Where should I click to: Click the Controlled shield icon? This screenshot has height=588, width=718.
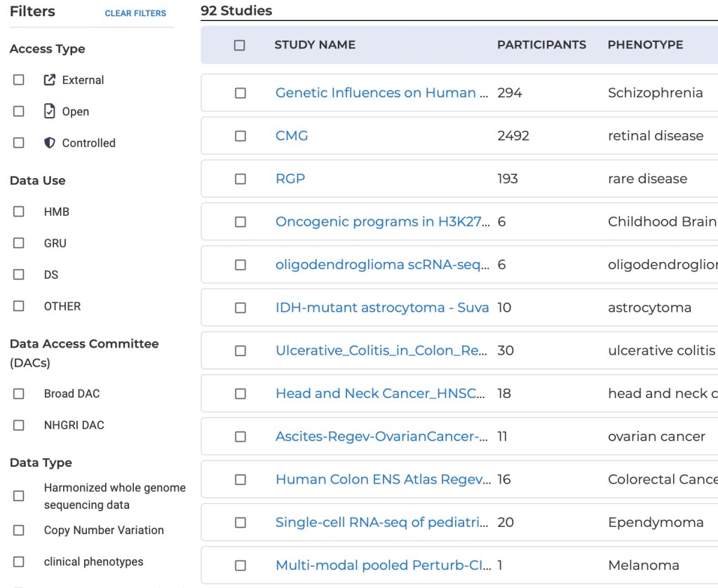49,143
